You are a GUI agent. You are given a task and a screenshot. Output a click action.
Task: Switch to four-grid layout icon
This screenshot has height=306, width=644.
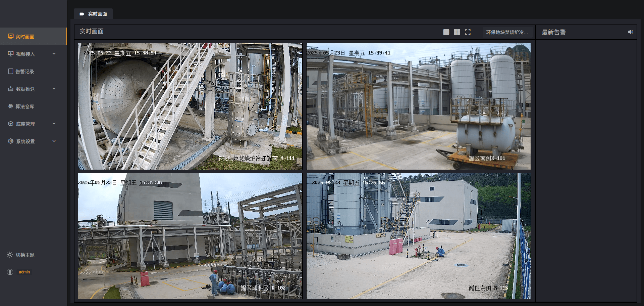457,32
